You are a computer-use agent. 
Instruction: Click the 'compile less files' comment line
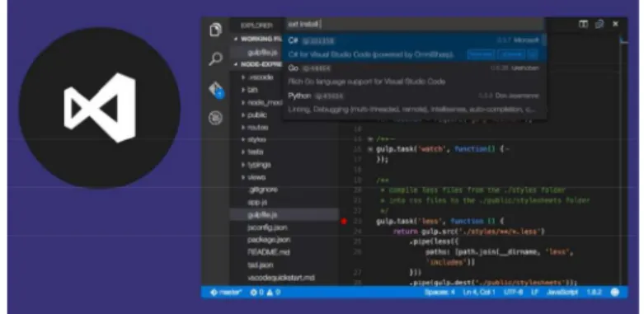click(x=472, y=190)
